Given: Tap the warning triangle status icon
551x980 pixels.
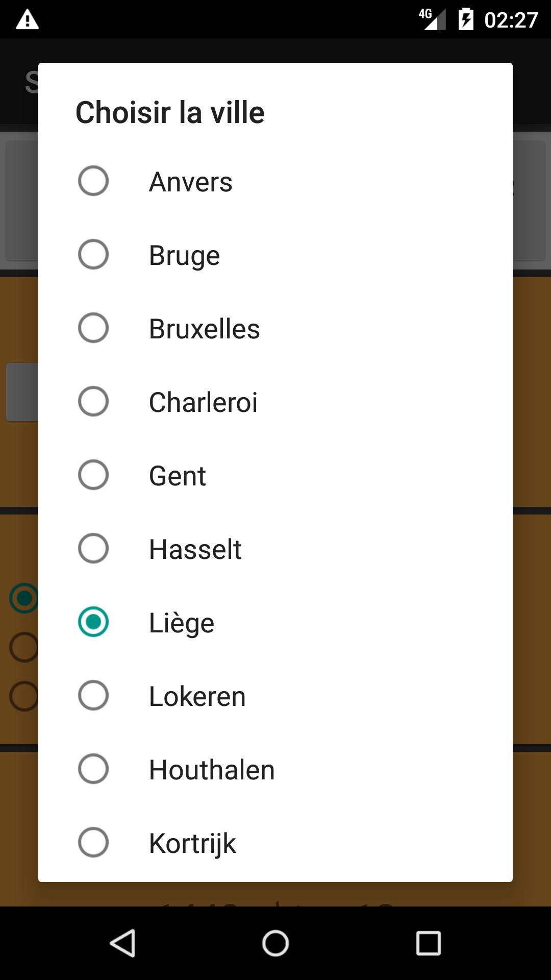Looking at the screenshot, I should point(28,20).
